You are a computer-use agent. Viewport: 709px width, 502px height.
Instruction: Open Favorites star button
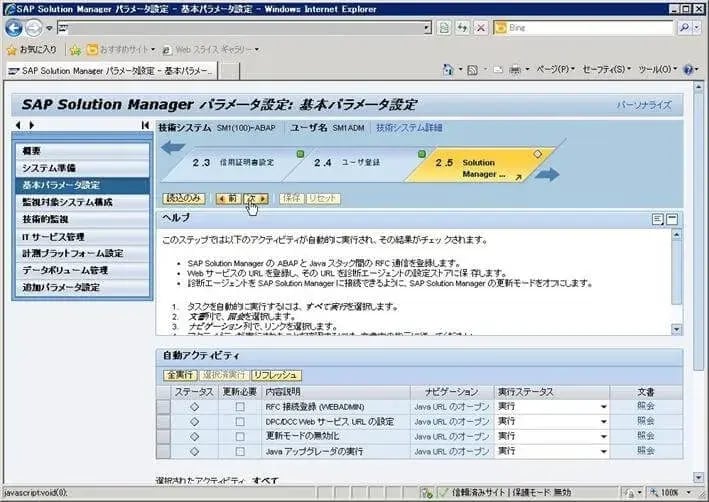[x=31, y=49]
